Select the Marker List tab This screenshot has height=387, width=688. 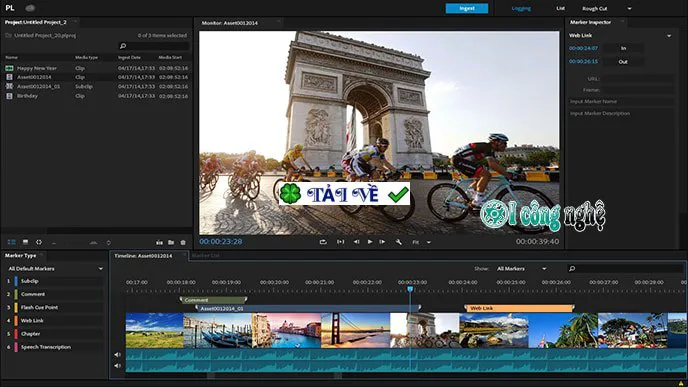[205, 256]
